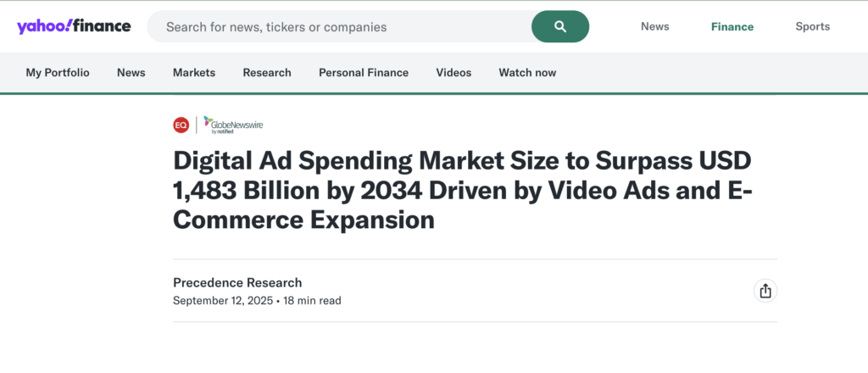Expand the Markets menu
The image size is (868, 373).
(x=194, y=73)
